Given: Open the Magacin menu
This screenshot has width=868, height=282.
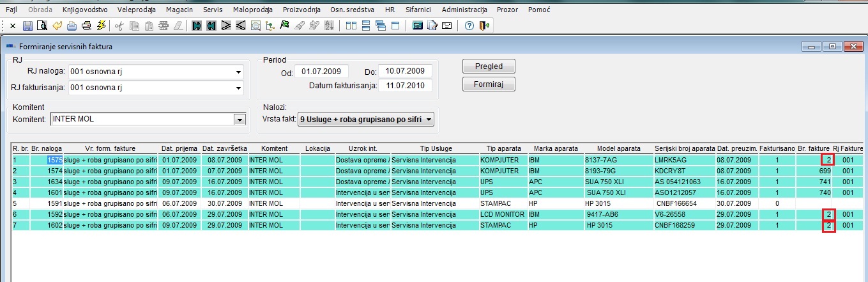Looking at the screenshot, I should click(179, 10).
